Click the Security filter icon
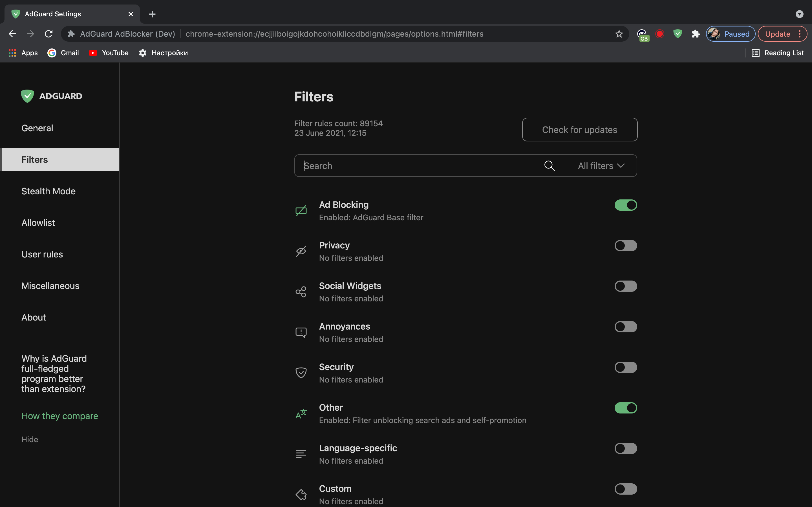The height and width of the screenshot is (507, 812). pyautogui.click(x=301, y=373)
